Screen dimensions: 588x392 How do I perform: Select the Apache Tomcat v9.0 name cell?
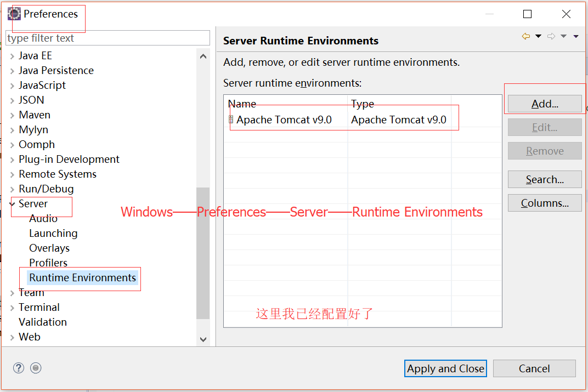(284, 120)
